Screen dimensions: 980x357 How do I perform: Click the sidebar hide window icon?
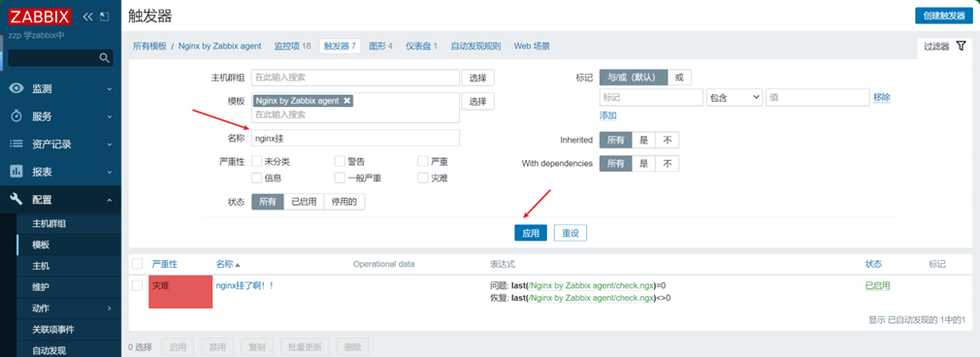coord(104,16)
